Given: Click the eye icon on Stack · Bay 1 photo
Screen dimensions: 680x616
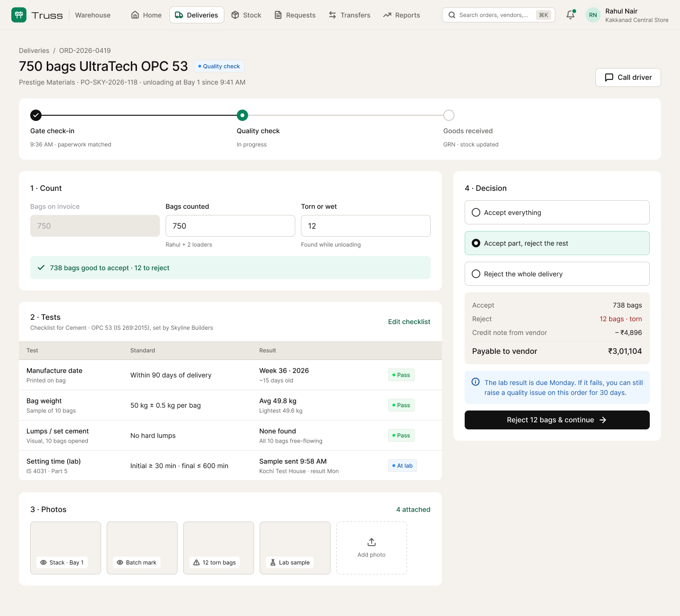Looking at the screenshot, I should click(x=43, y=563).
